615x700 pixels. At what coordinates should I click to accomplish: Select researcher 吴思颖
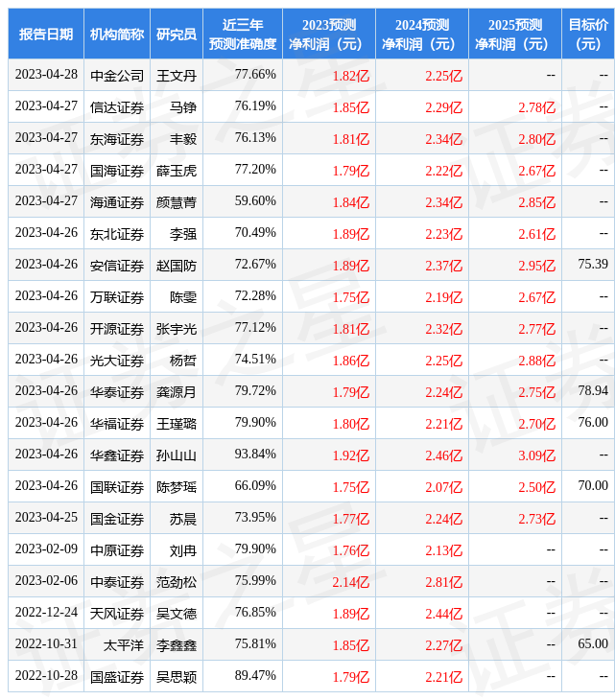point(177,677)
